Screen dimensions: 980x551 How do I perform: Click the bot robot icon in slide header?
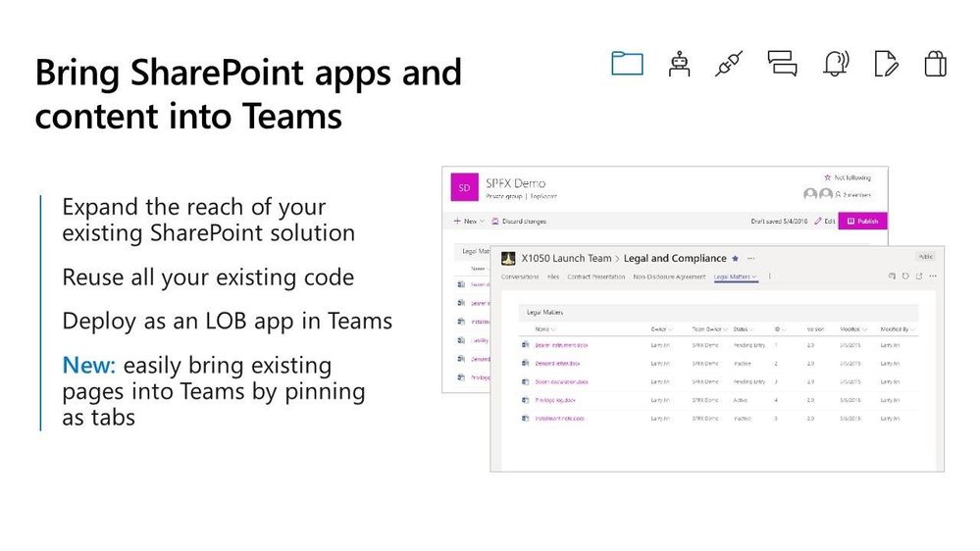pyautogui.click(x=680, y=64)
